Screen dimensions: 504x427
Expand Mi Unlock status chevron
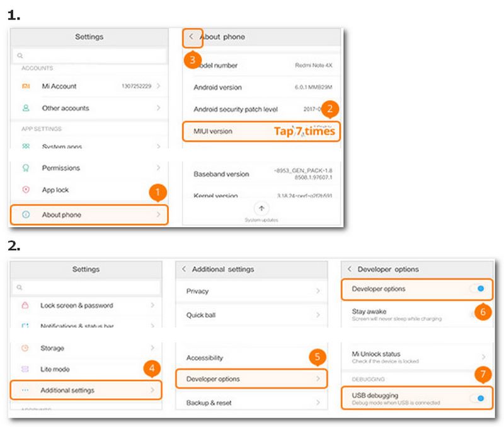tap(483, 357)
